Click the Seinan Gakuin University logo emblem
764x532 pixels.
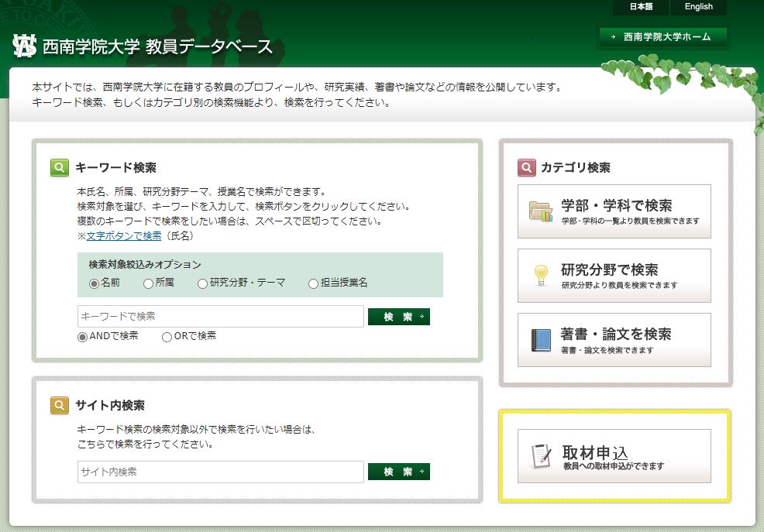tap(24, 46)
